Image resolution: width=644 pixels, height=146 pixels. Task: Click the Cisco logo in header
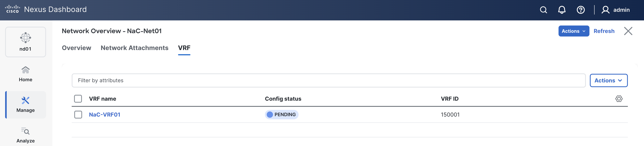(x=12, y=9)
